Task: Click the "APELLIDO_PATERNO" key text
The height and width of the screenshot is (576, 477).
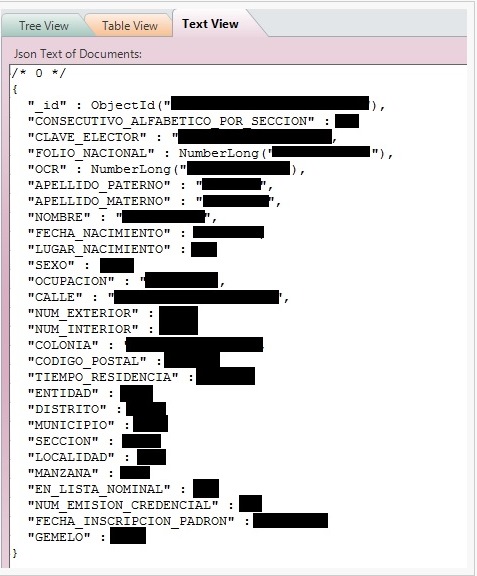Action: pos(99,185)
